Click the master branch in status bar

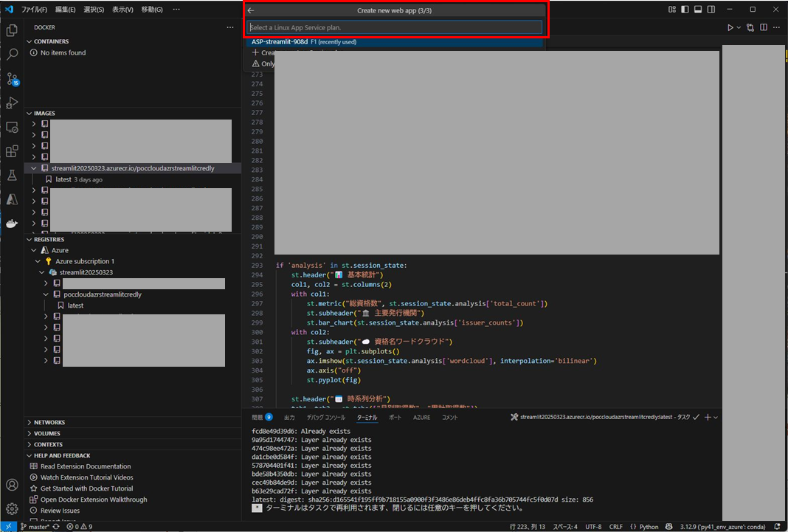click(x=34, y=527)
